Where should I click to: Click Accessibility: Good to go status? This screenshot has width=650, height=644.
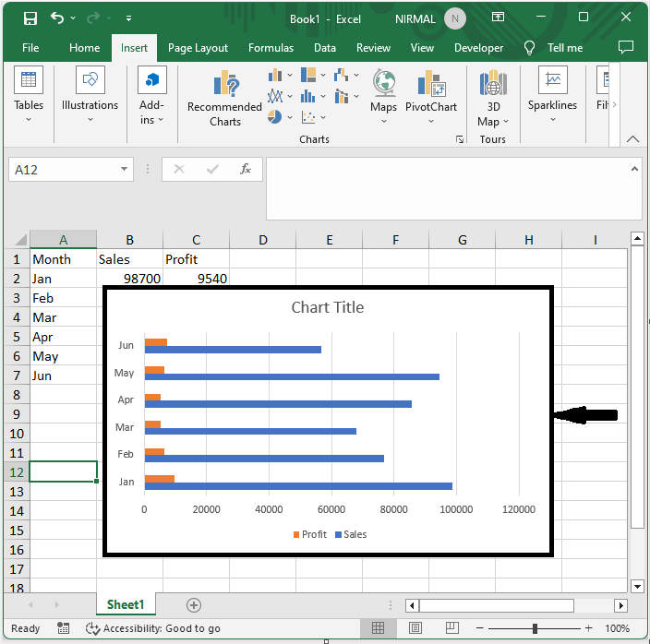(153, 628)
